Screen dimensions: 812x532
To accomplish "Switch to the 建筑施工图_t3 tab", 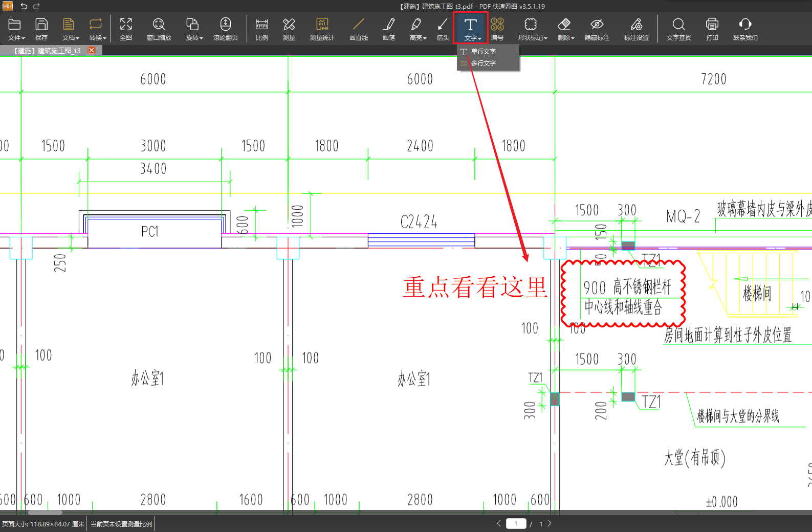I will click(x=47, y=51).
